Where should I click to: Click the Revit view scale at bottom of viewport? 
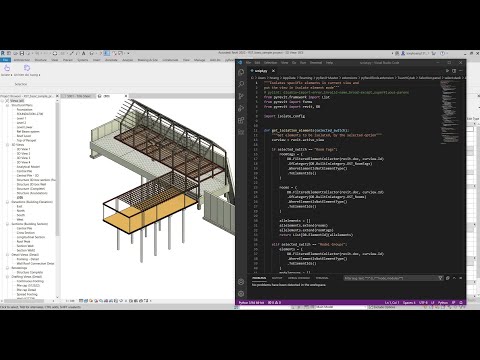(x=70, y=301)
